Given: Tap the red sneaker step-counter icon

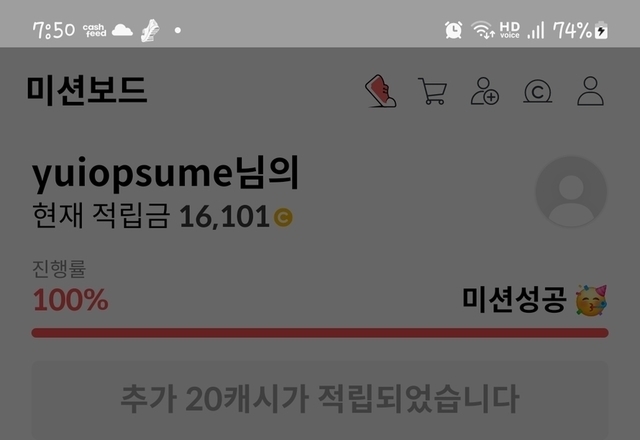Looking at the screenshot, I should pos(381,91).
